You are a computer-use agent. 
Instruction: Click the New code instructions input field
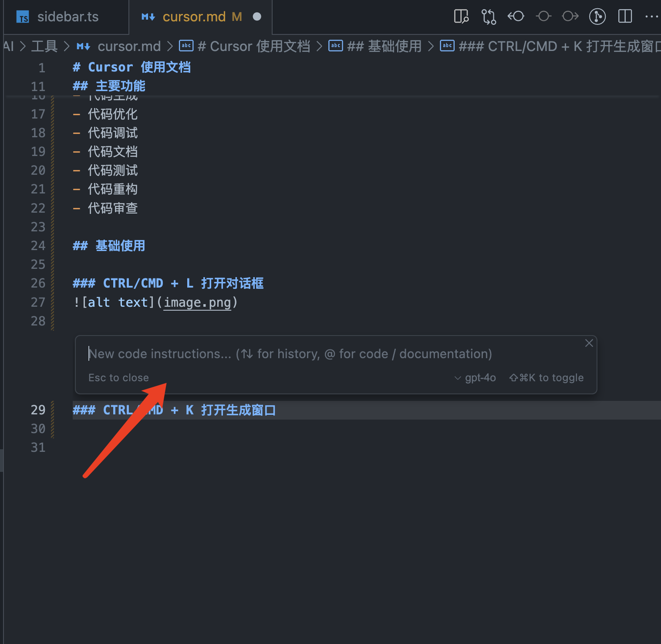290,354
